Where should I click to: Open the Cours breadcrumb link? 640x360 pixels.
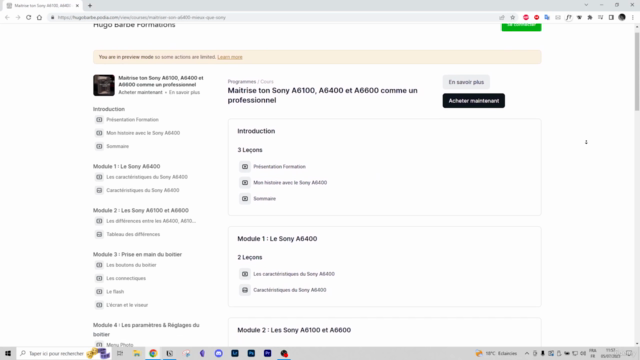click(267, 82)
